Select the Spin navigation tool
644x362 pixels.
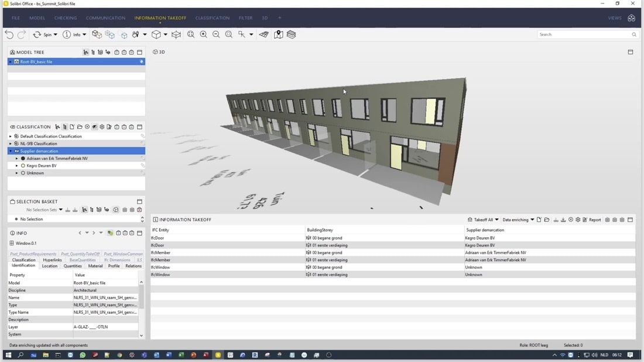[46, 34]
